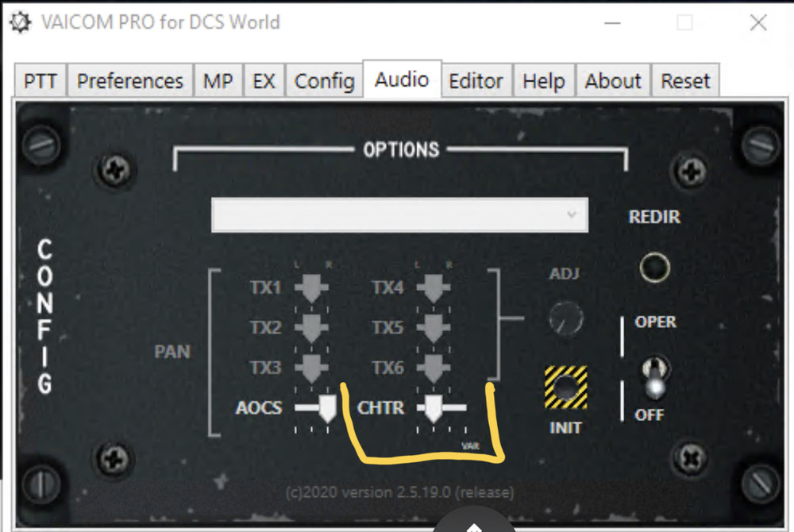
Task: Minimize the VAICOM PRO window
Action: 612,23
